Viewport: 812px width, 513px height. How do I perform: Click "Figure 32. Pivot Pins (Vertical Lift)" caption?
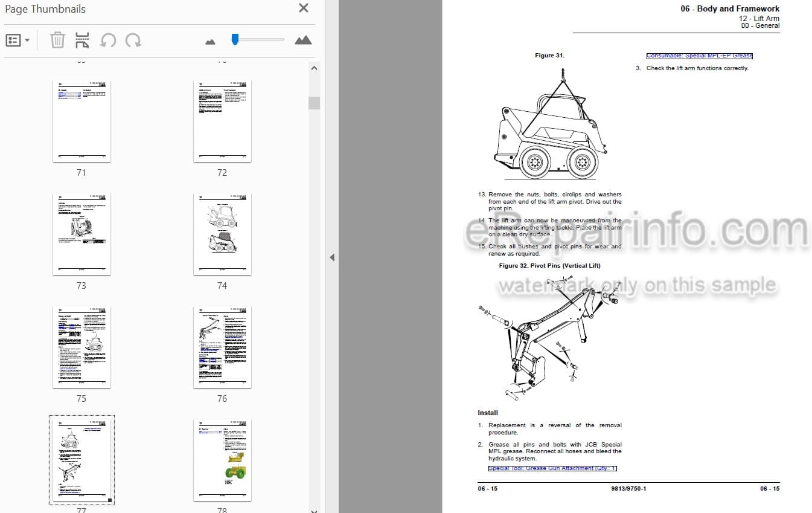pos(549,265)
